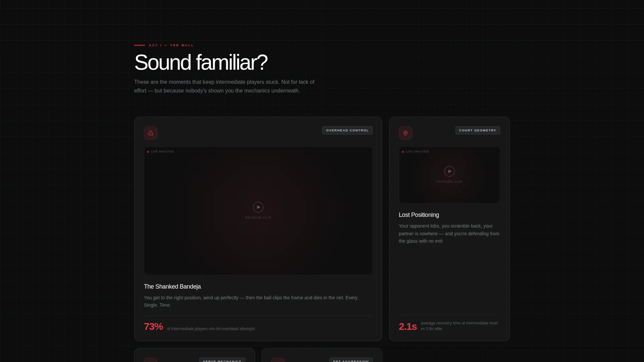Open the Lost Positioning title
Screen dimensions: 644x362
click(419, 215)
